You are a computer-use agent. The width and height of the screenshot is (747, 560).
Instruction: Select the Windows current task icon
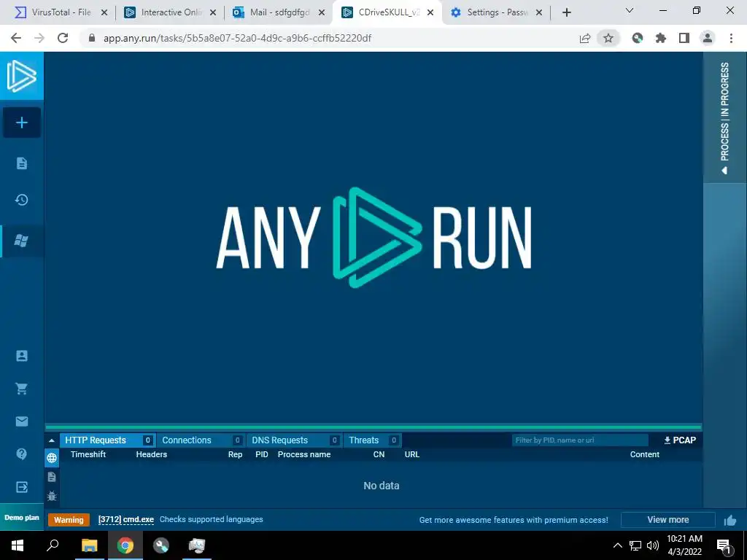click(21, 241)
